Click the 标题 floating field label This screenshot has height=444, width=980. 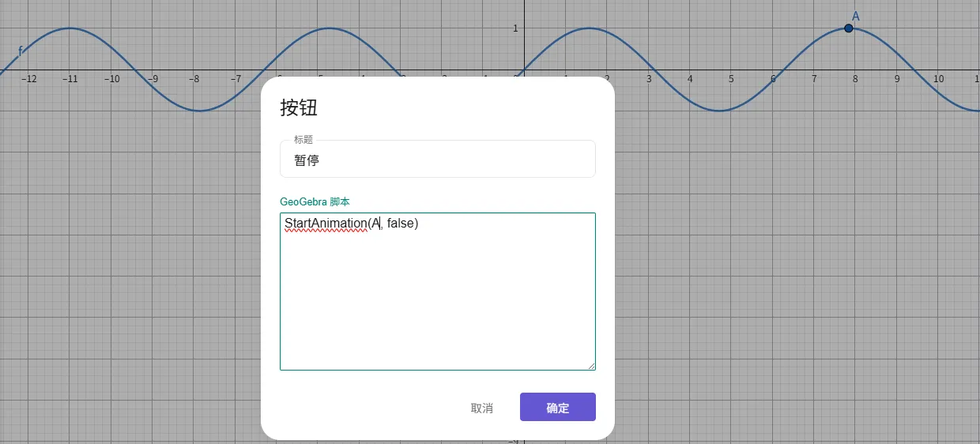click(x=303, y=140)
